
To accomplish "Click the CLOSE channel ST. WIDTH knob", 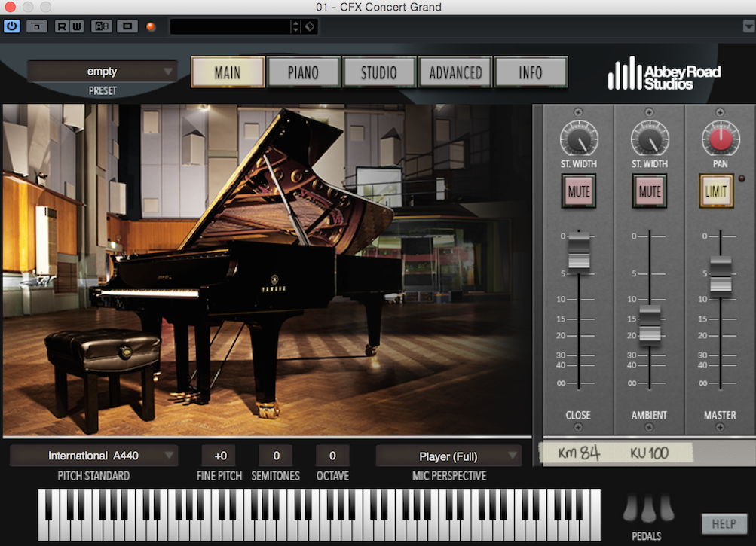I will pos(579,139).
